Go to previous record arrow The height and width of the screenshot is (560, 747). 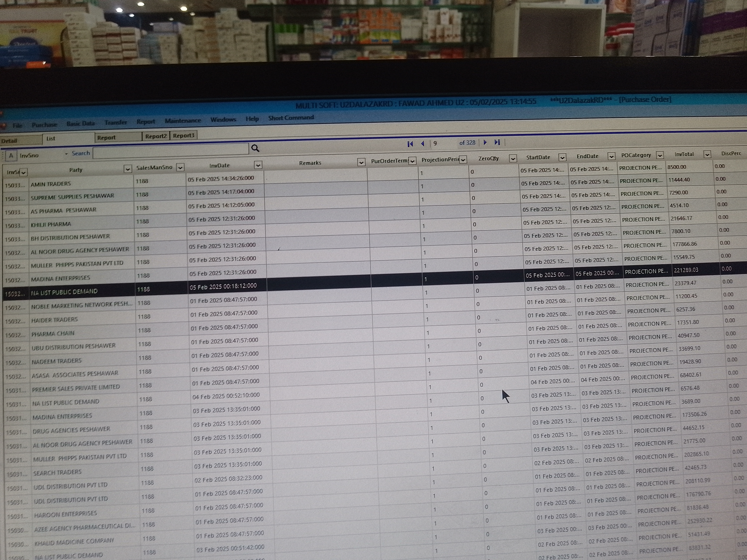(423, 143)
